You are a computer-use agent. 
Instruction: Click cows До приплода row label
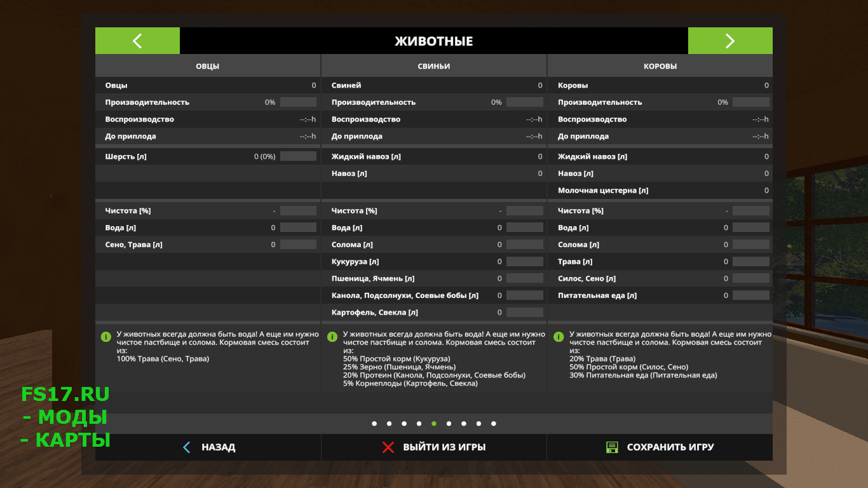[583, 137]
